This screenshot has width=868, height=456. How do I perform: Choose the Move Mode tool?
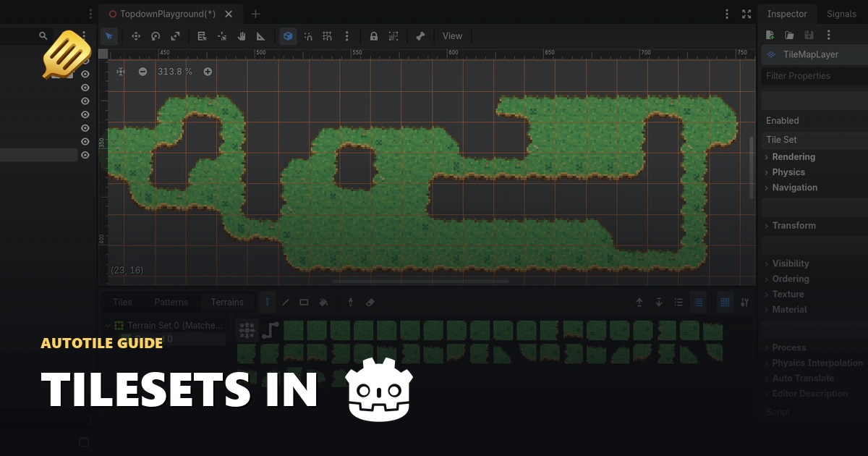click(135, 36)
